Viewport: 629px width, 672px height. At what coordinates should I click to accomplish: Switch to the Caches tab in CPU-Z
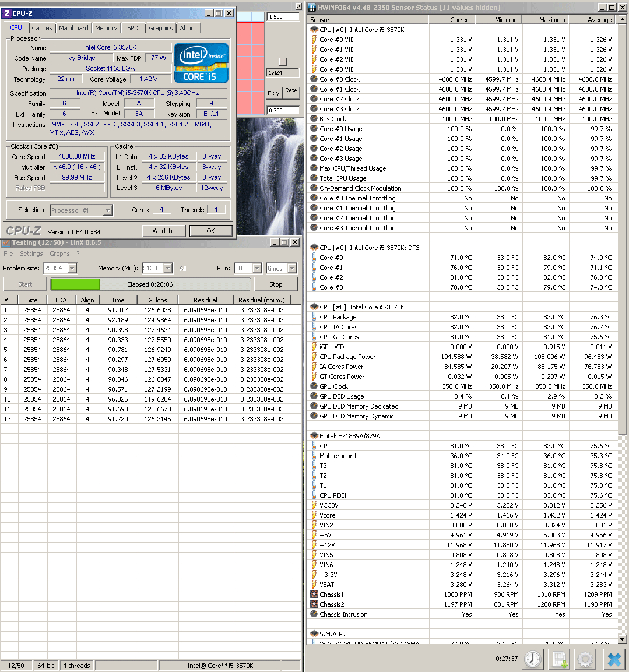(41, 28)
